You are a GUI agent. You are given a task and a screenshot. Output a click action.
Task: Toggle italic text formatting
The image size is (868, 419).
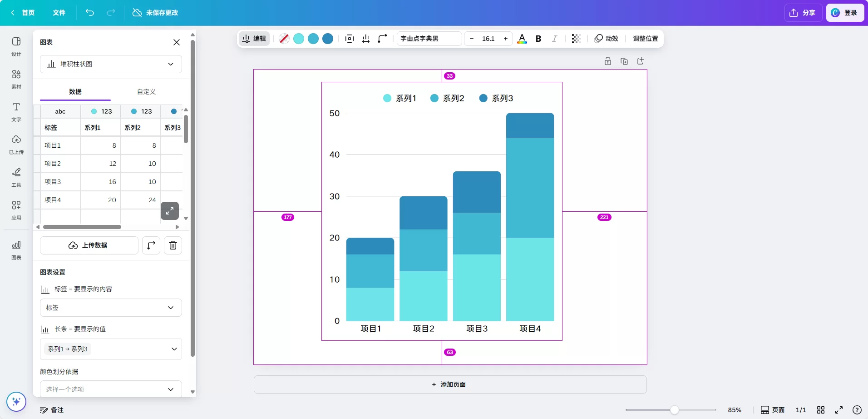pyautogui.click(x=554, y=39)
